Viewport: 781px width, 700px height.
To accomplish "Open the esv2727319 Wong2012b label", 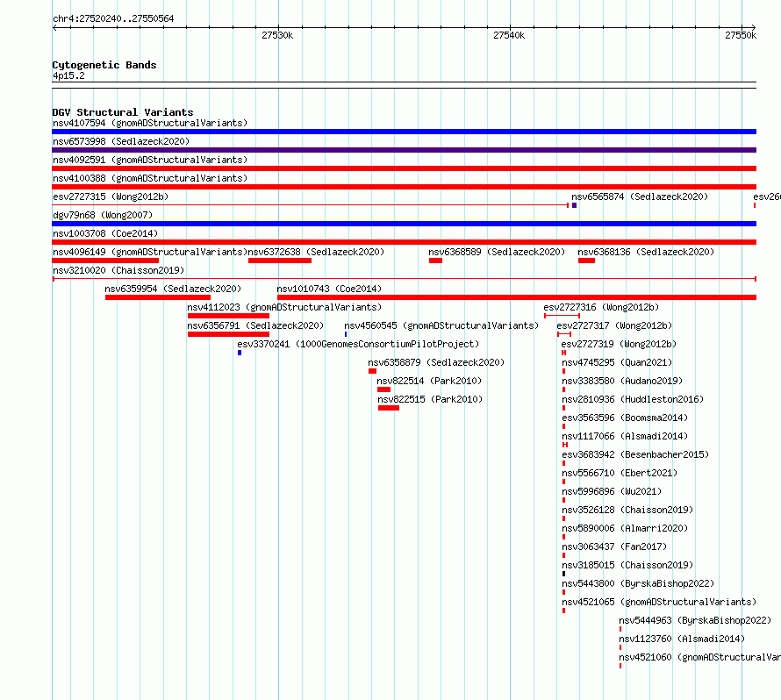I will (619, 344).
